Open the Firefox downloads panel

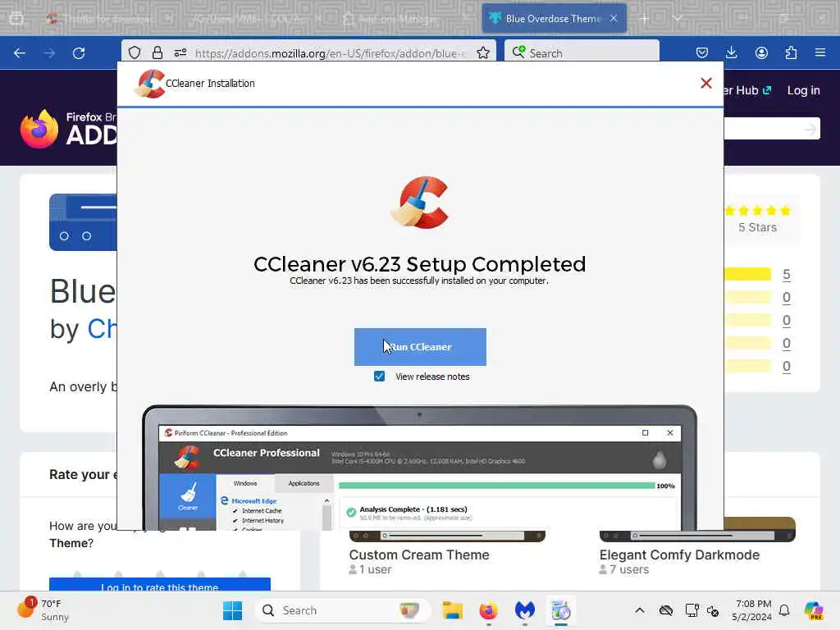pos(731,52)
